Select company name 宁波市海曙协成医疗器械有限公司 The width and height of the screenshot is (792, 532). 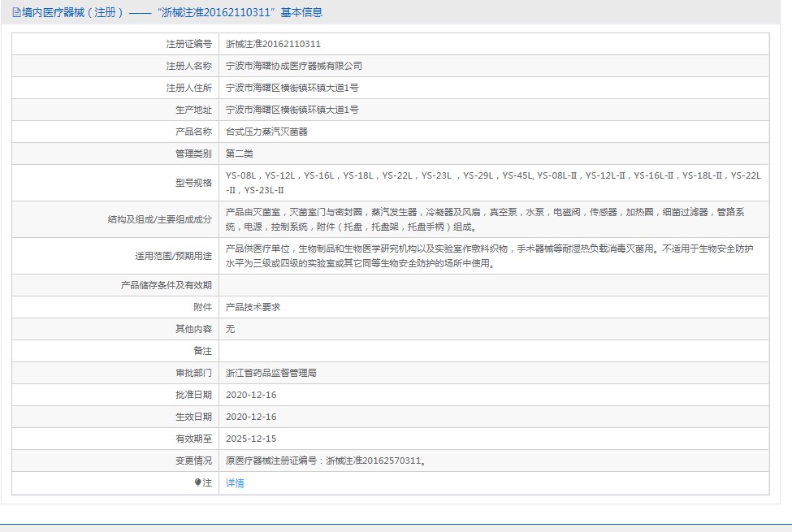click(x=294, y=66)
